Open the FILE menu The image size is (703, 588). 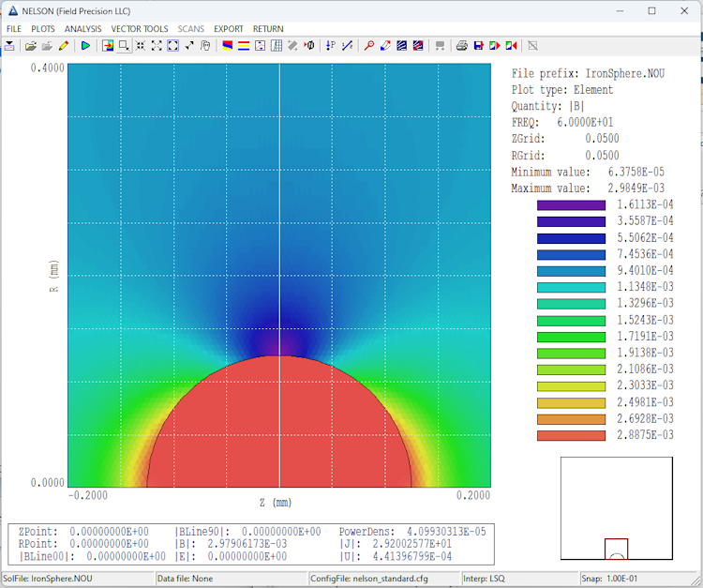(14, 29)
